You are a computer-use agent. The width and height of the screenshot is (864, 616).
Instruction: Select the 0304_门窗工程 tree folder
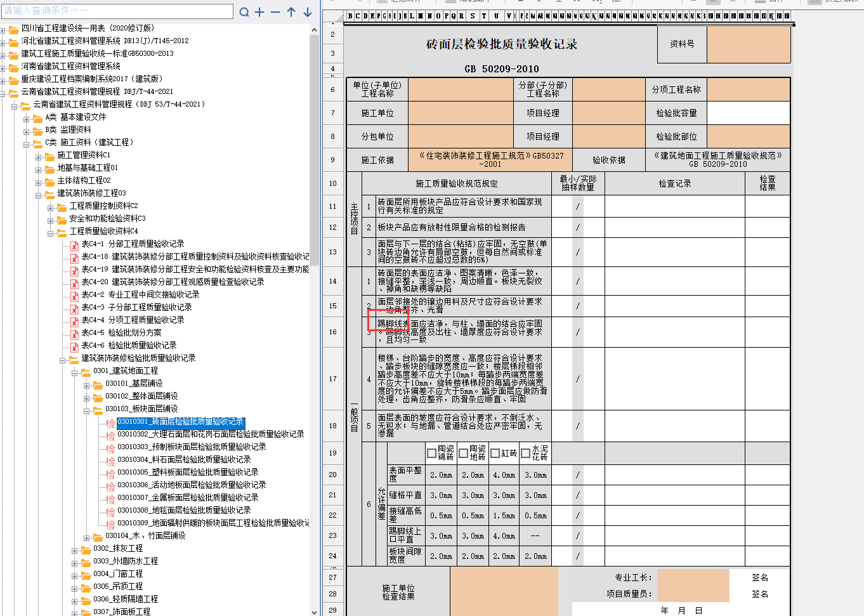pos(118,573)
